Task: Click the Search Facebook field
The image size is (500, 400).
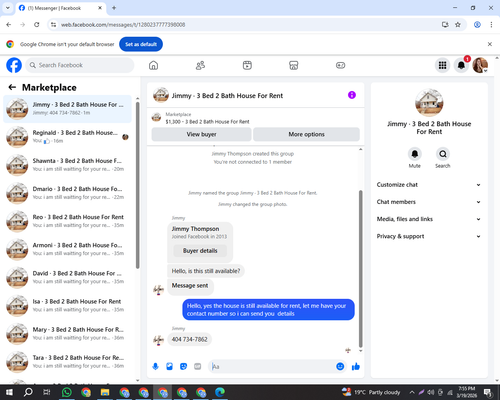Action: click(x=80, y=65)
